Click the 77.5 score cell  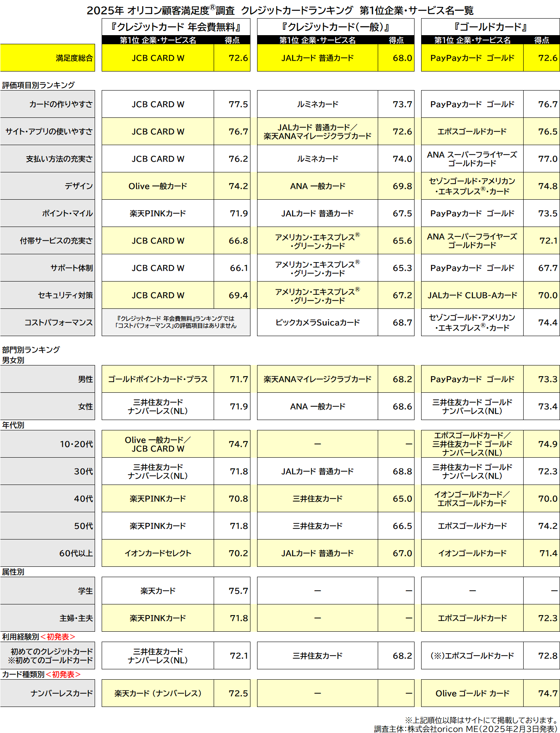tap(232, 104)
